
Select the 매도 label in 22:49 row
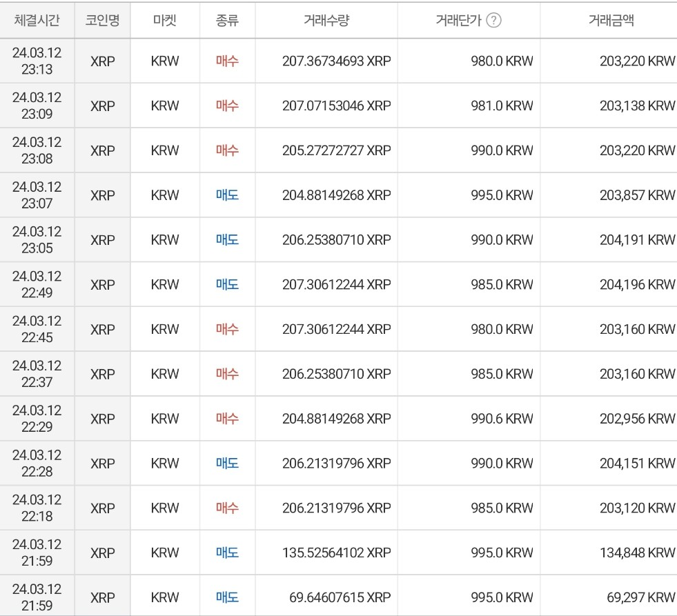[x=227, y=284]
